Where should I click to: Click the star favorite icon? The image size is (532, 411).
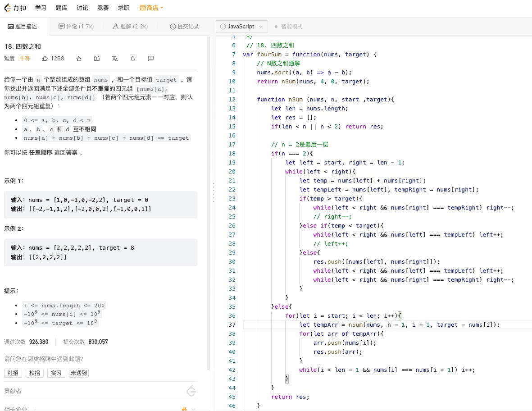[79, 59]
